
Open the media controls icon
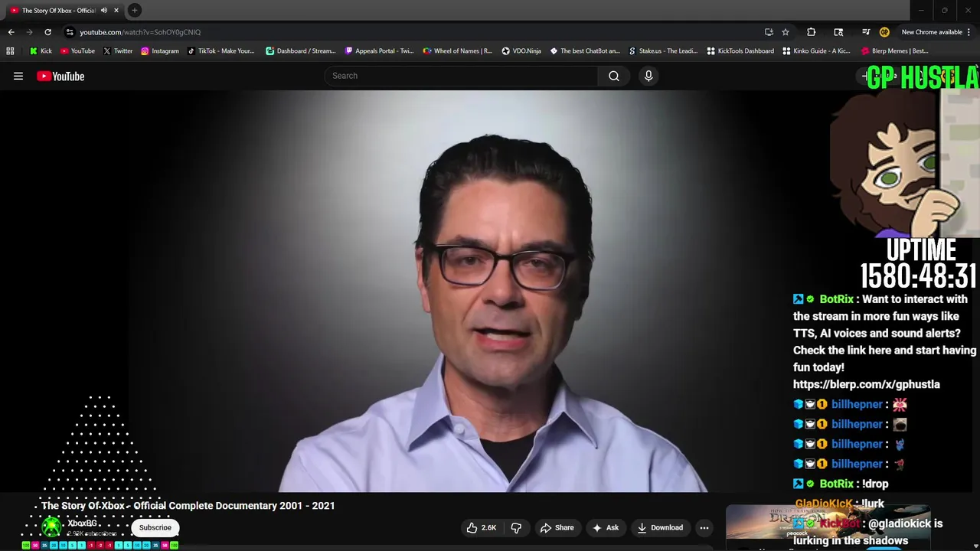tap(866, 32)
